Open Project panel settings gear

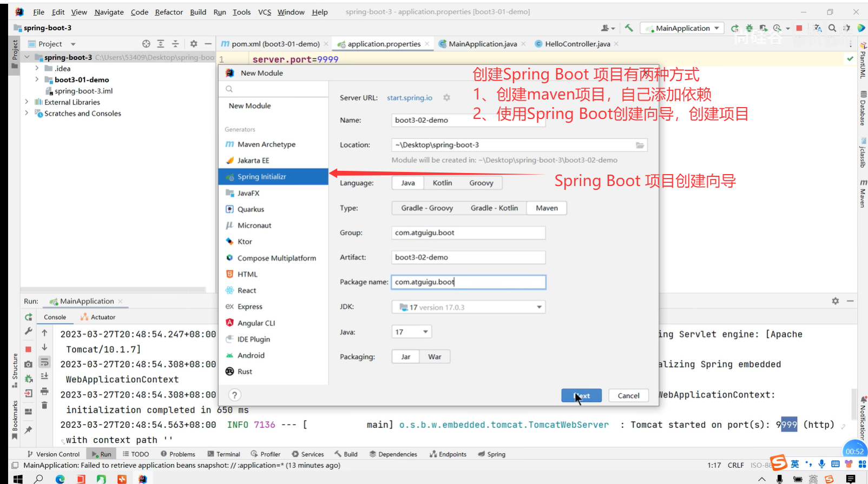(x=194, y=44)
